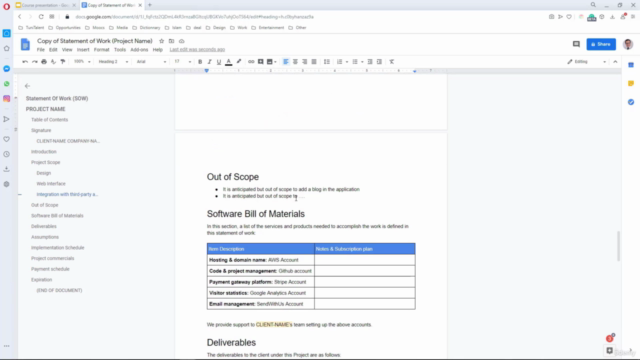Jump to Software Bill of Materials outline entry
Image resolution: width=640 pixels, height=360 pixels.
57,216
